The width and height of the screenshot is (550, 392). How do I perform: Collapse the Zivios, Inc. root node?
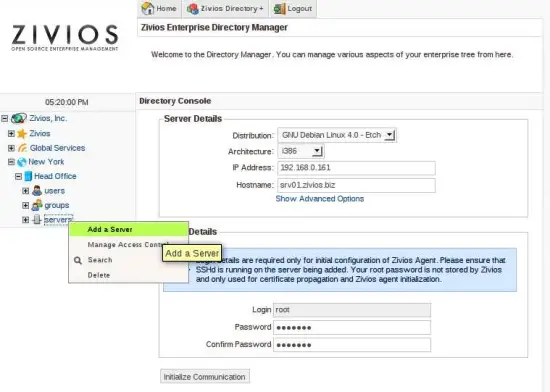coord(4,119)
